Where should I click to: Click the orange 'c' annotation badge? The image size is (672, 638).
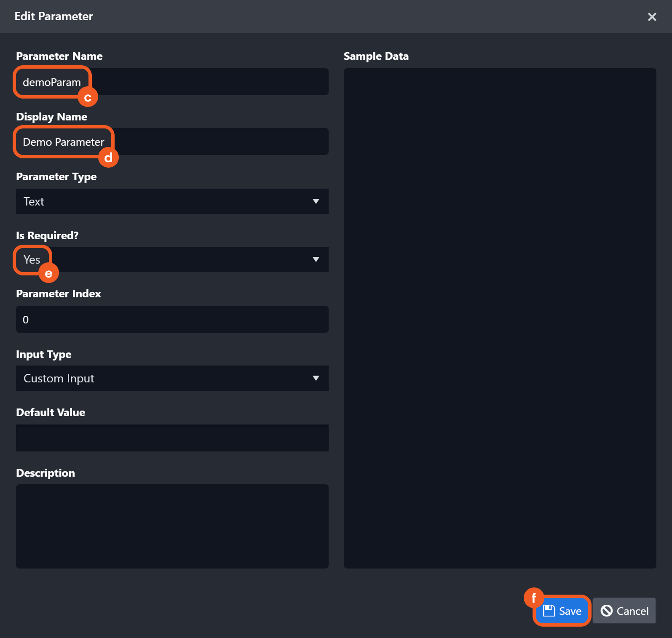pyautogui.click(x=88, y=97)
